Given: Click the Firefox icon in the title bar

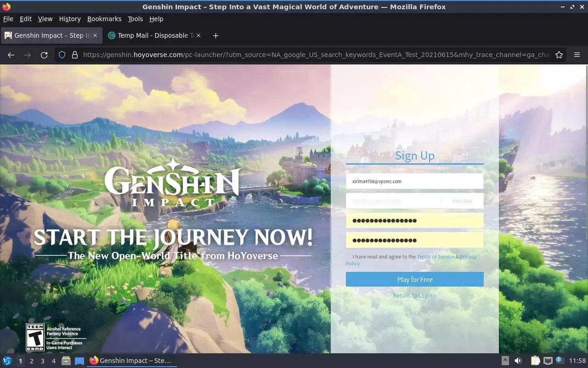Looking at the screenshot, I should (6, 7).
